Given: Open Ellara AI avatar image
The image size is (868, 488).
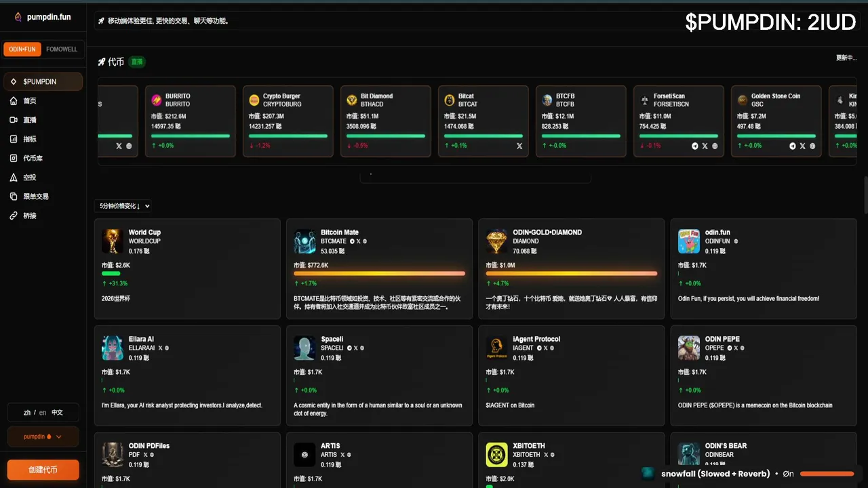Looking at the screenshot, I should 113,348.
